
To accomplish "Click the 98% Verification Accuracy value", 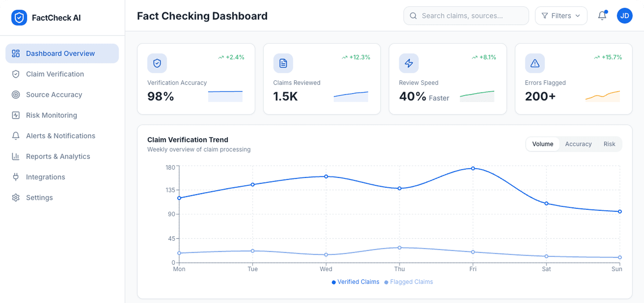I will 161,97.
